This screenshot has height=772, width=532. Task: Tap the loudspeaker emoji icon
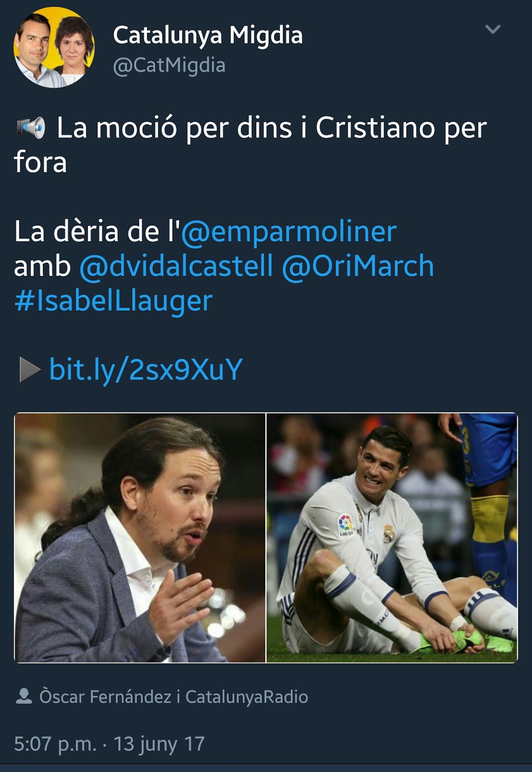[x=30, y=128]
